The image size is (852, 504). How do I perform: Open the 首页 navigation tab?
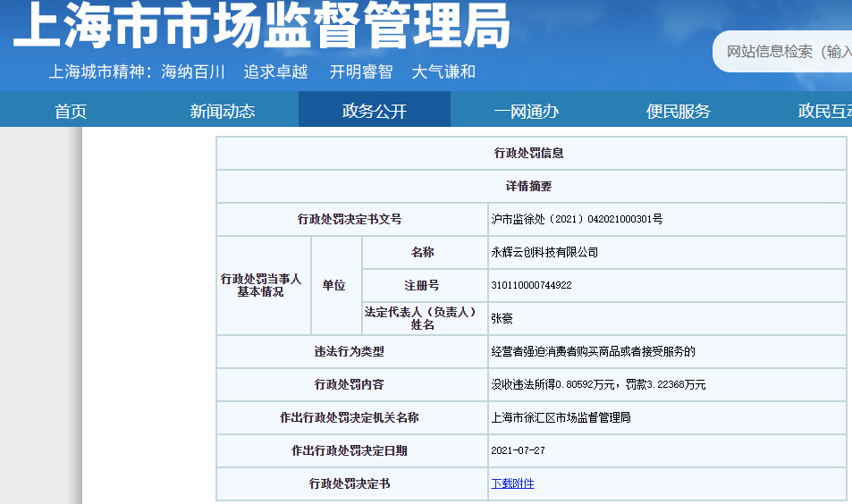pyautogui.click(x=71, y=111)
